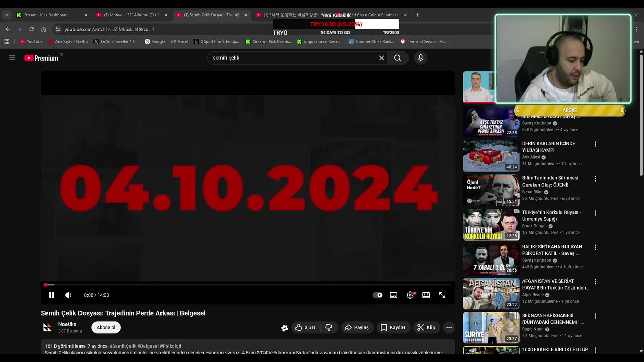Open the Noetika channel name
Viewport: 644px width, 362px height.
click(67, 324)
